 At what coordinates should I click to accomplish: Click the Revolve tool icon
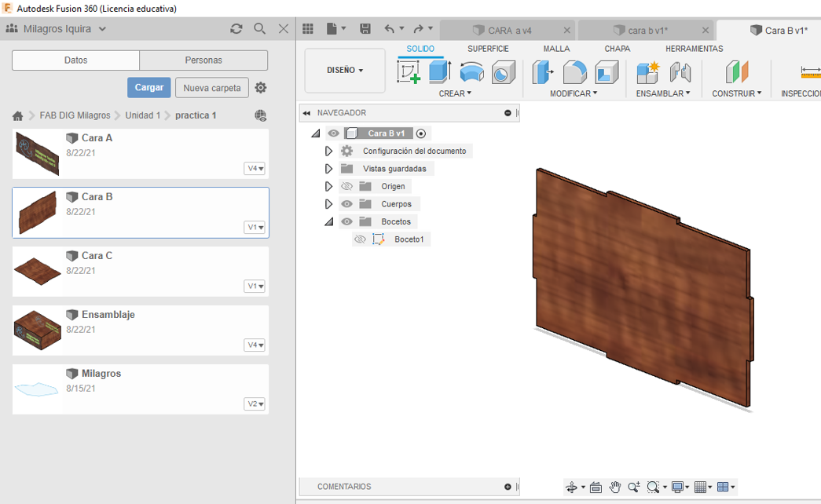click(471, 72)
